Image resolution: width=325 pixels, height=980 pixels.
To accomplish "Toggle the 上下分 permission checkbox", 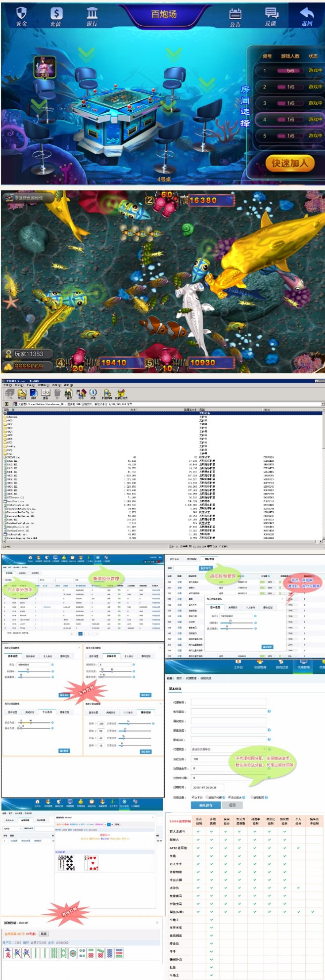I will click(192, 797).
